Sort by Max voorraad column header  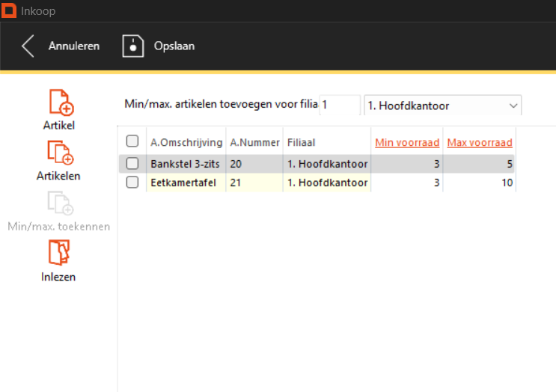[x=479, y=142]
